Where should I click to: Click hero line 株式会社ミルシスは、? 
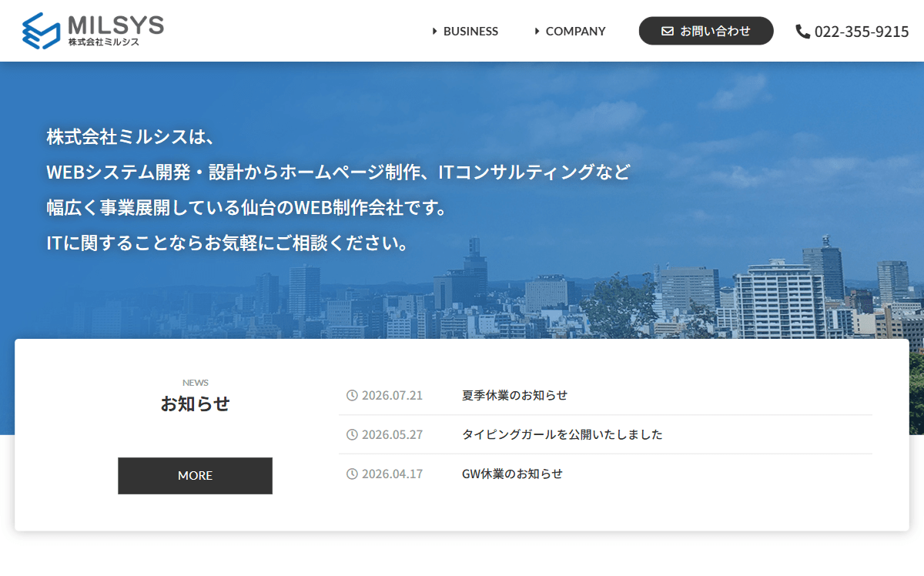[x=129, y=137]
